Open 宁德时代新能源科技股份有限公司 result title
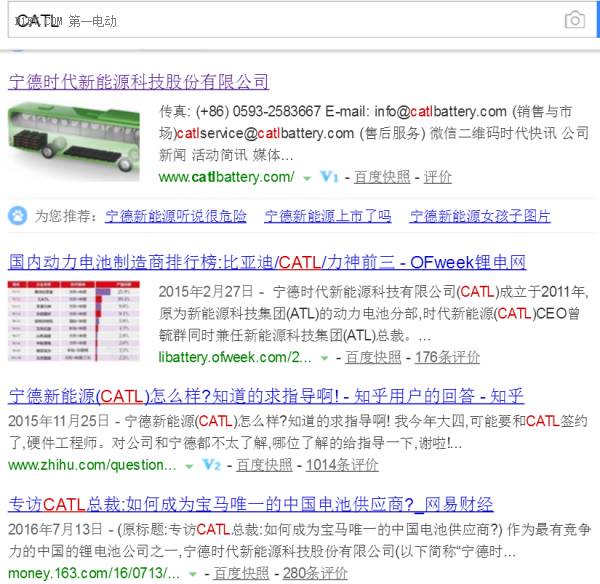The height and width of the screenshot is (584, 600). 139,82
